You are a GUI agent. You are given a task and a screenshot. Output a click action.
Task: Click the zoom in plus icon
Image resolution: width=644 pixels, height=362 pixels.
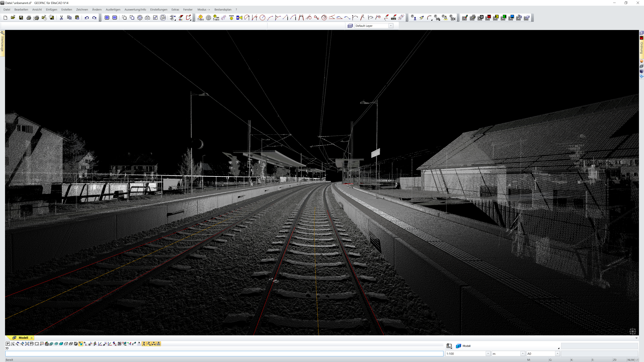click(x=107, y=18)
